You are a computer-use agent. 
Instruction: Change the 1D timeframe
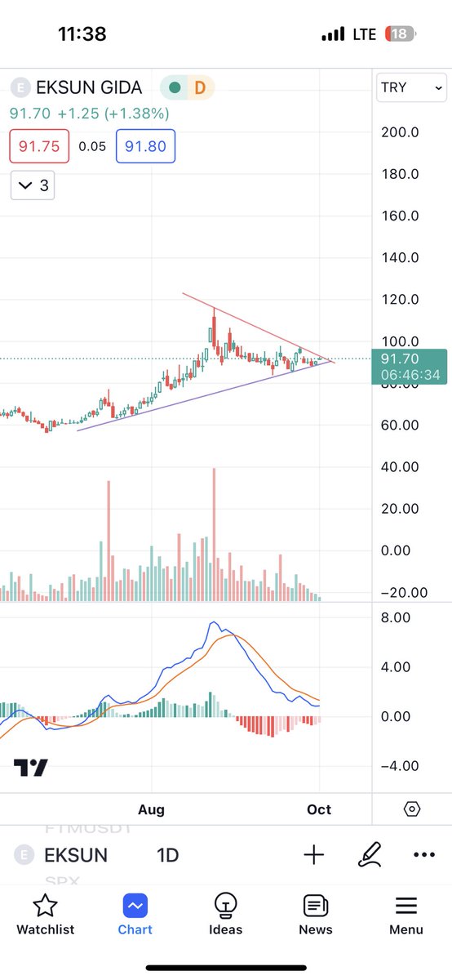pyautogui.click(x=168, y=856)
